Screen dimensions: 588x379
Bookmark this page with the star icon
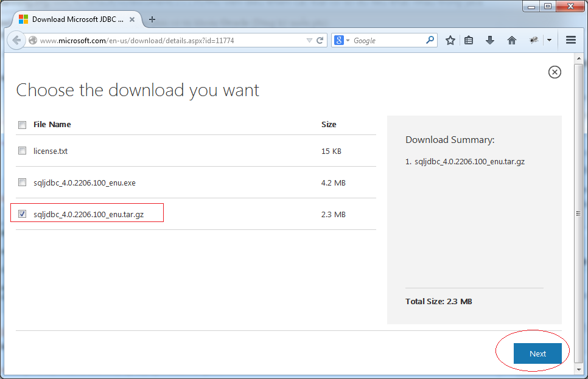(450, 40)
